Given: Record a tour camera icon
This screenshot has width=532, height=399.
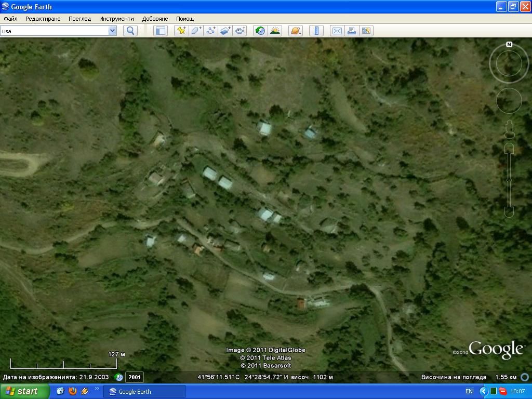Looking at the screenshot, I should (240, 31).
